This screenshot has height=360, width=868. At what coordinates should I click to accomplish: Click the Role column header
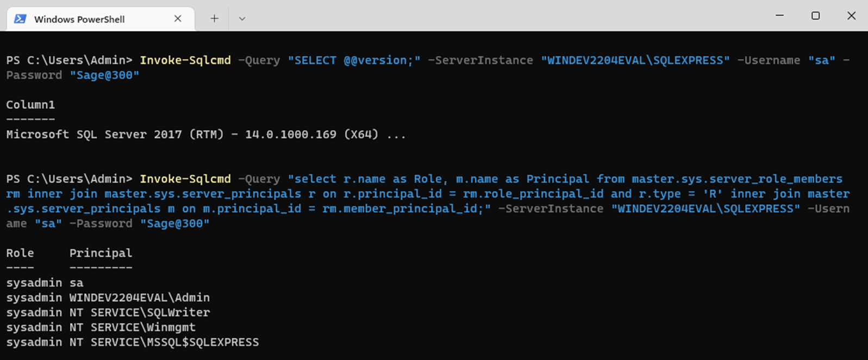point(20,253)
